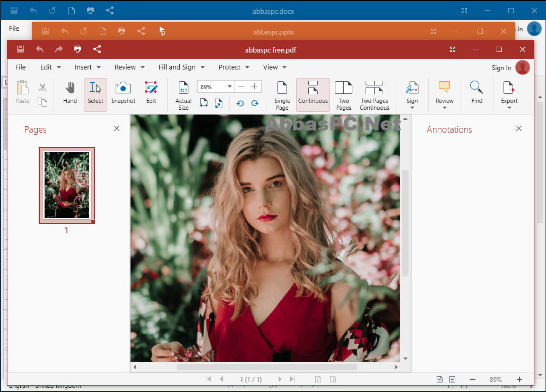
Task: Toggle Continuous page view
Action: [313, 95]
